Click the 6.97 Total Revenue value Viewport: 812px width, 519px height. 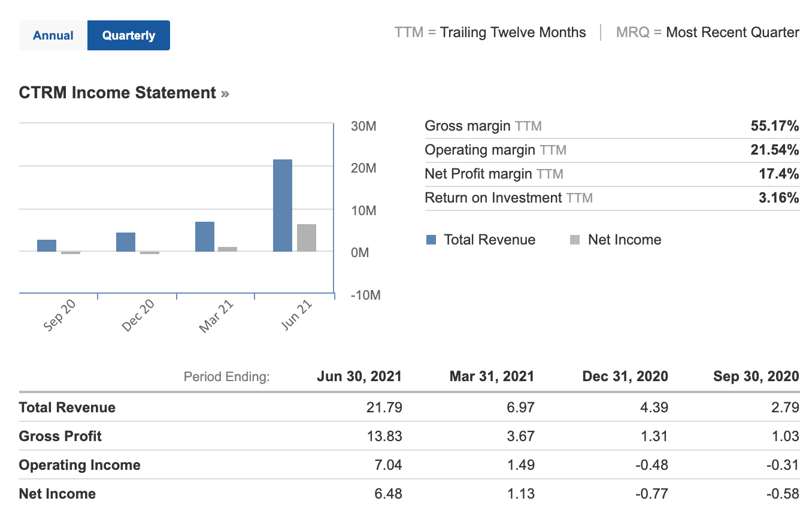(x=520, y=408)
